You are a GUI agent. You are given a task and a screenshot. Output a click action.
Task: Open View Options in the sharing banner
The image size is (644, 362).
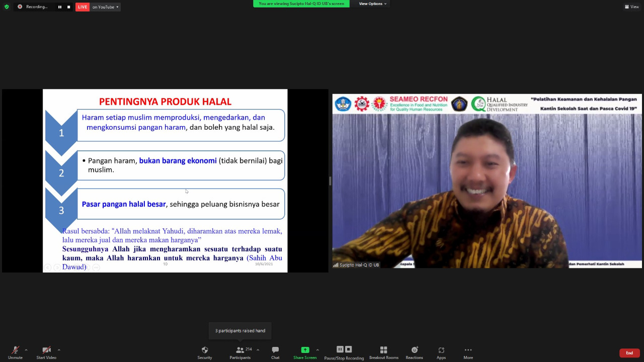(x=372, y=4)
